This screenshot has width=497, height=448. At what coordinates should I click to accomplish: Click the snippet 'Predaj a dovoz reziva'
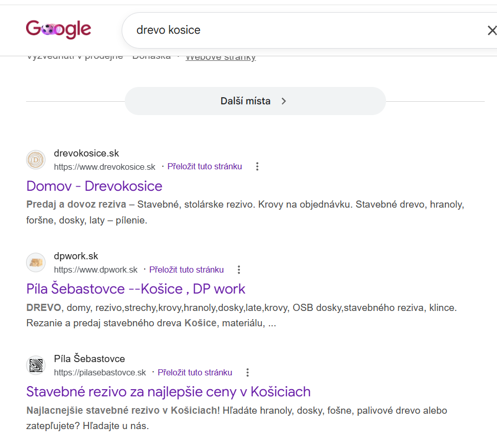tap(76, 204)
